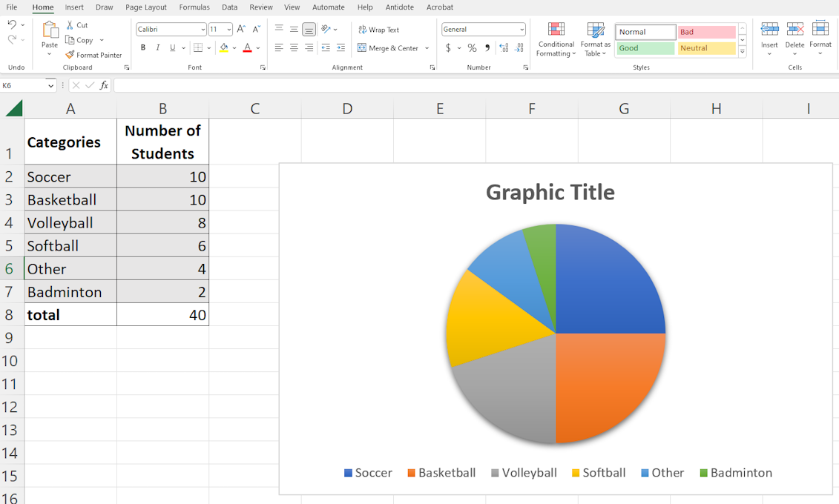Toggle bold formatting
Viewport: 839px width, 504px height.
pos(143,48)
